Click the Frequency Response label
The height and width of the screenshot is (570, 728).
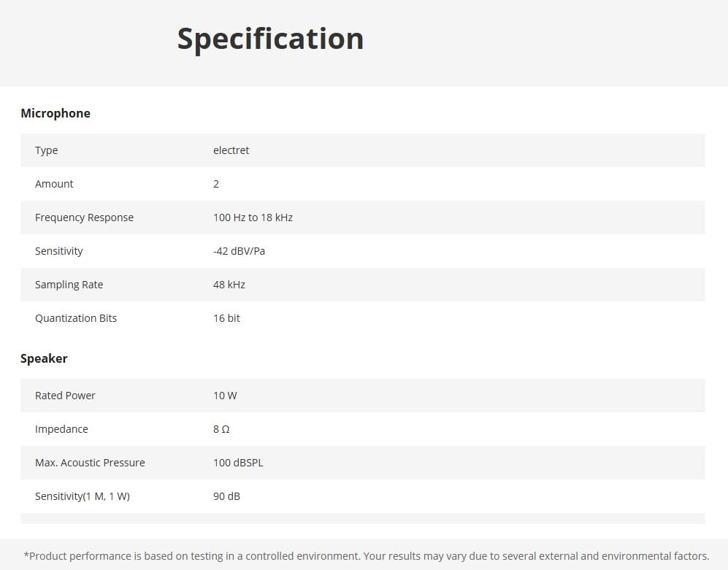tap(84, 217)
